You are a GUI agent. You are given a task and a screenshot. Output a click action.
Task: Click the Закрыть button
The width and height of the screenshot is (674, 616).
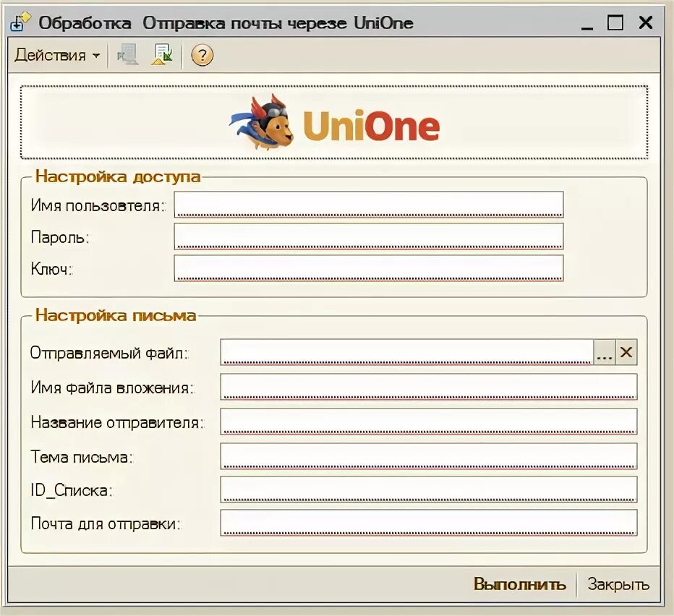pos(618,584)
